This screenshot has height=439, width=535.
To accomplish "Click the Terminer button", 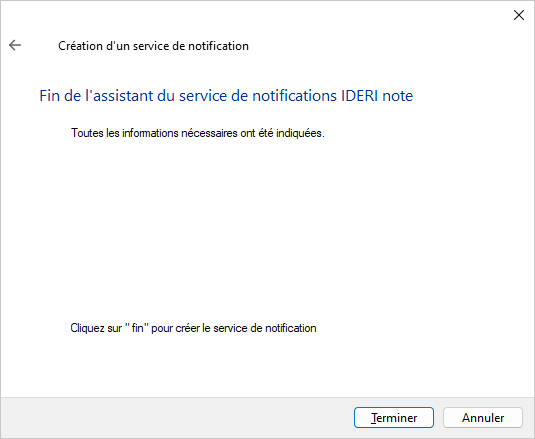I will [394, 418].
